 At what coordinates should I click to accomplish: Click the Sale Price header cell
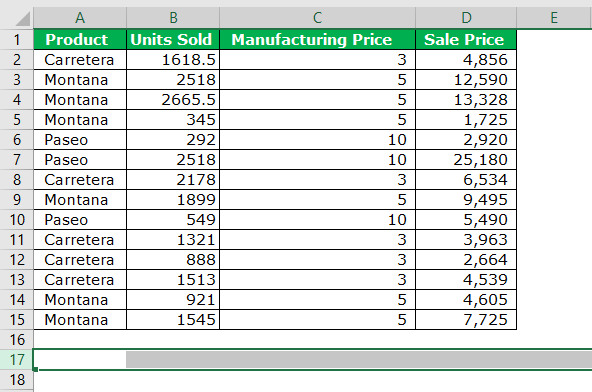[466, 40]
